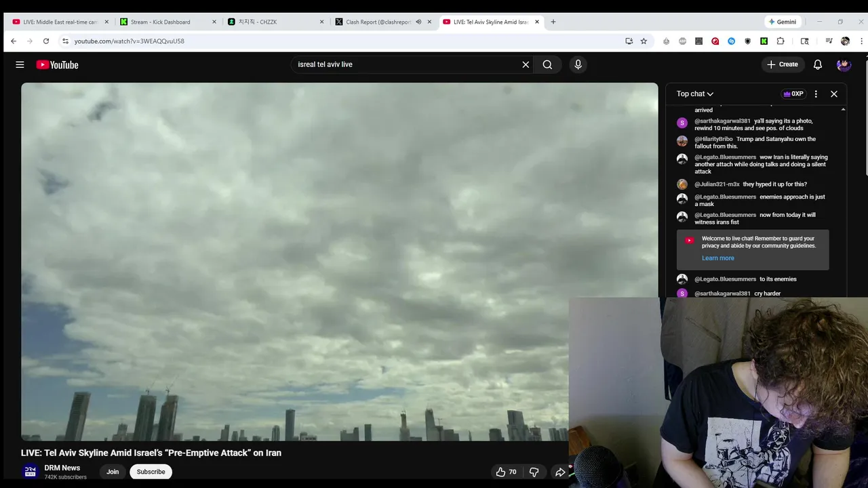Screen dimensions: 868x488
Task: Dislike the video with thumbs down
Action: point(534,472)
